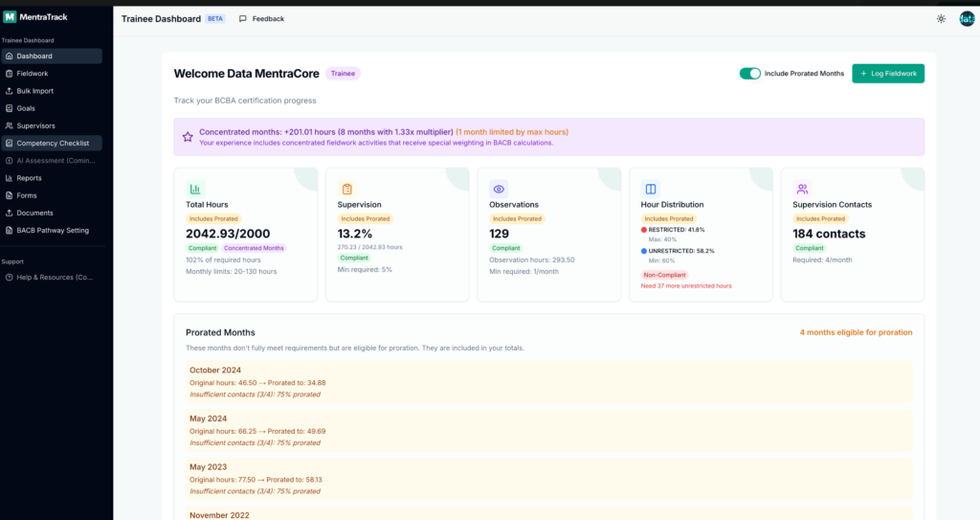Open the user avatar in the top right
The image size is (980, 520).
click(967, 18)
